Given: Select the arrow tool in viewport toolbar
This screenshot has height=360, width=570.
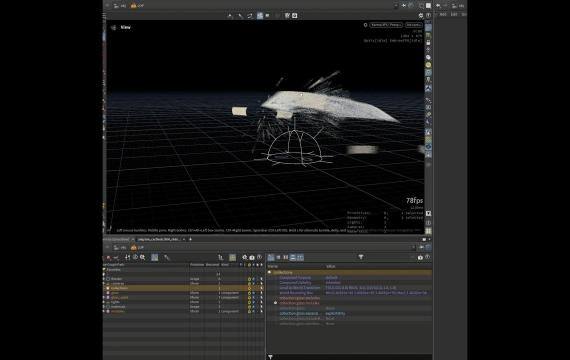Looking at the screenshot, I should pyautogui.click(x=230, y=16).
